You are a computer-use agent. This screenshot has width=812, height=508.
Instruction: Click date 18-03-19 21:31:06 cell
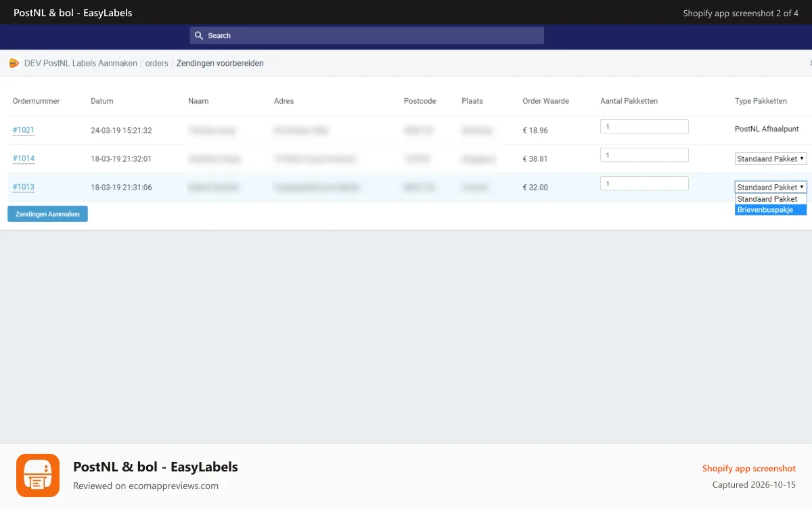(121, 188)
